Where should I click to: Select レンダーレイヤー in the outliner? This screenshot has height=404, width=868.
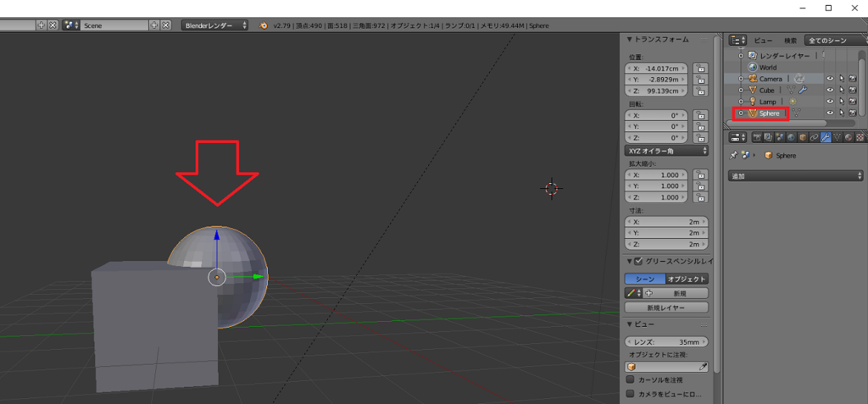click(x=784, y=55)
